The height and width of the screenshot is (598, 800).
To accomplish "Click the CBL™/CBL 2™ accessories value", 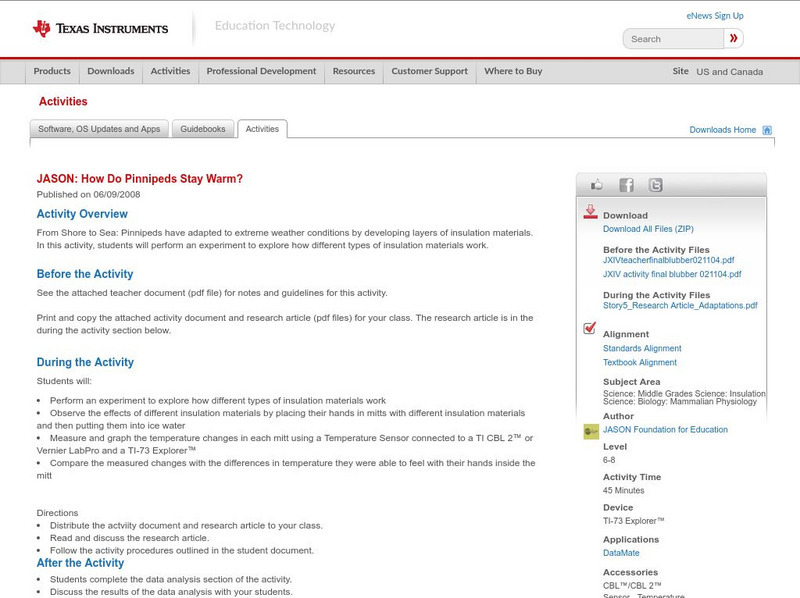I will [632, 585].
